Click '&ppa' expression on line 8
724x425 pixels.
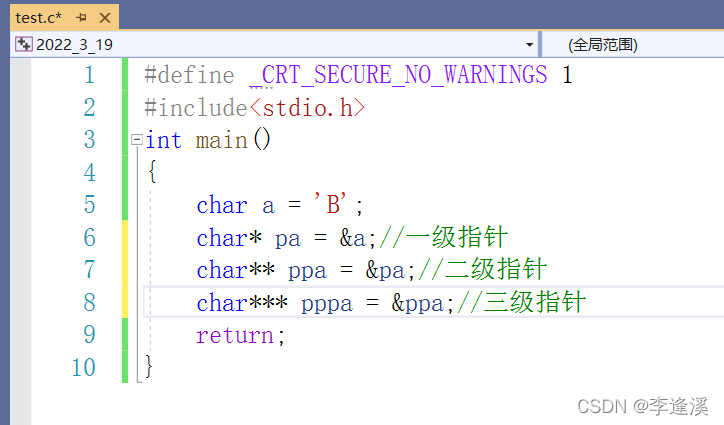[x=417, y=303]
